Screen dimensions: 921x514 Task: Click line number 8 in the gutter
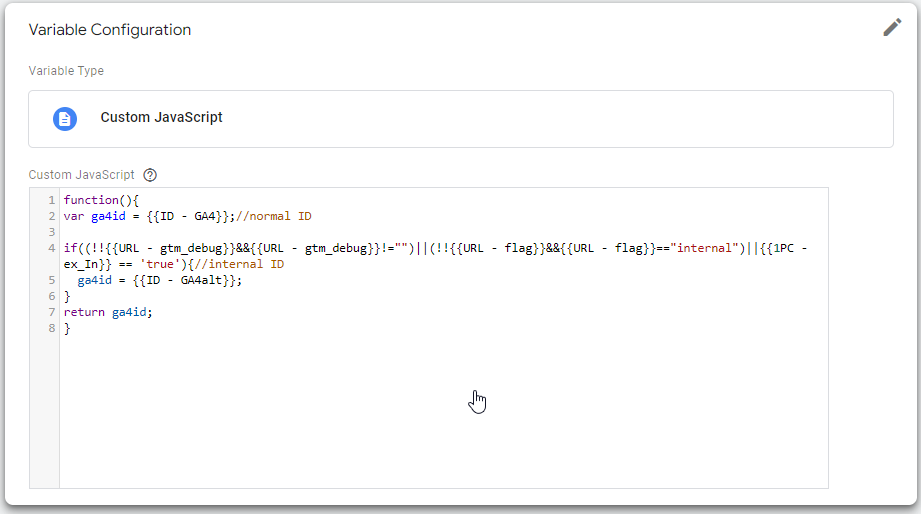tap(50, 329)
